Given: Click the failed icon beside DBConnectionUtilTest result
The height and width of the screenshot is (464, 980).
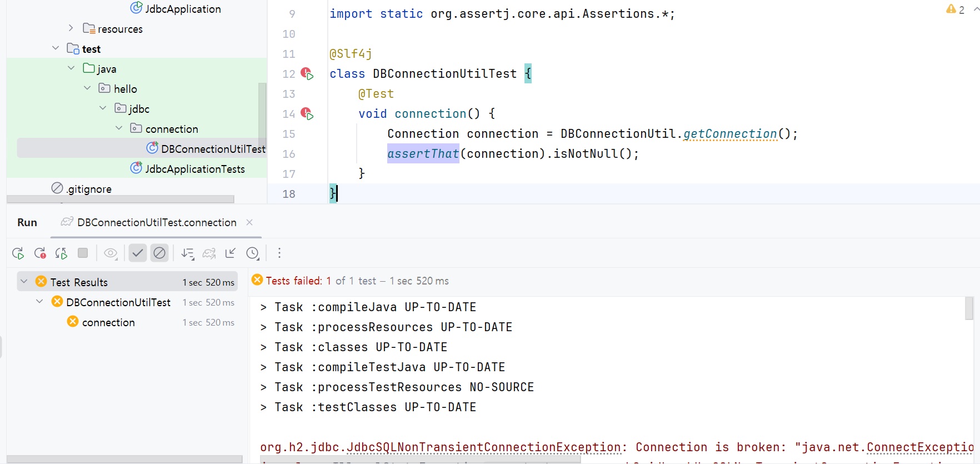Looking at the screenshot, I should [x=57, y=301].
